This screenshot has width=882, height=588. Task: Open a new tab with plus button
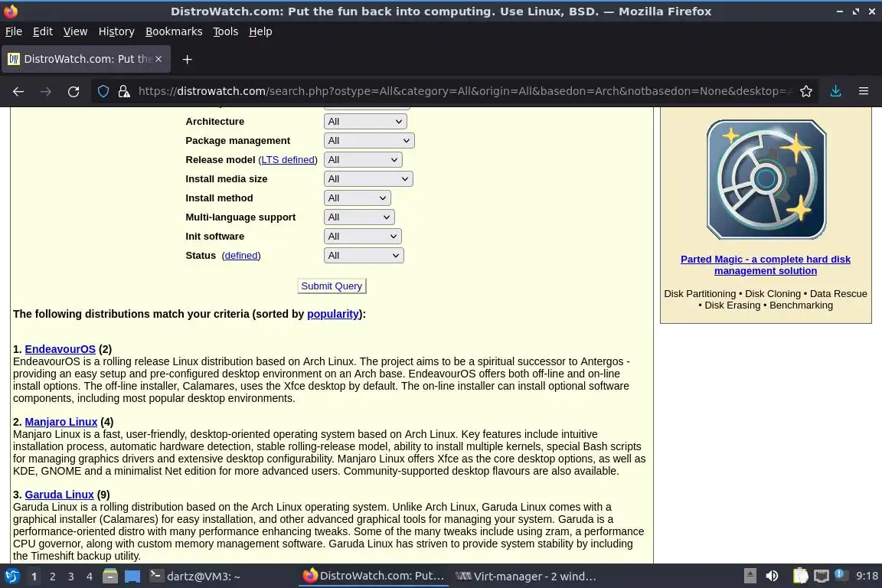point(188,59)
